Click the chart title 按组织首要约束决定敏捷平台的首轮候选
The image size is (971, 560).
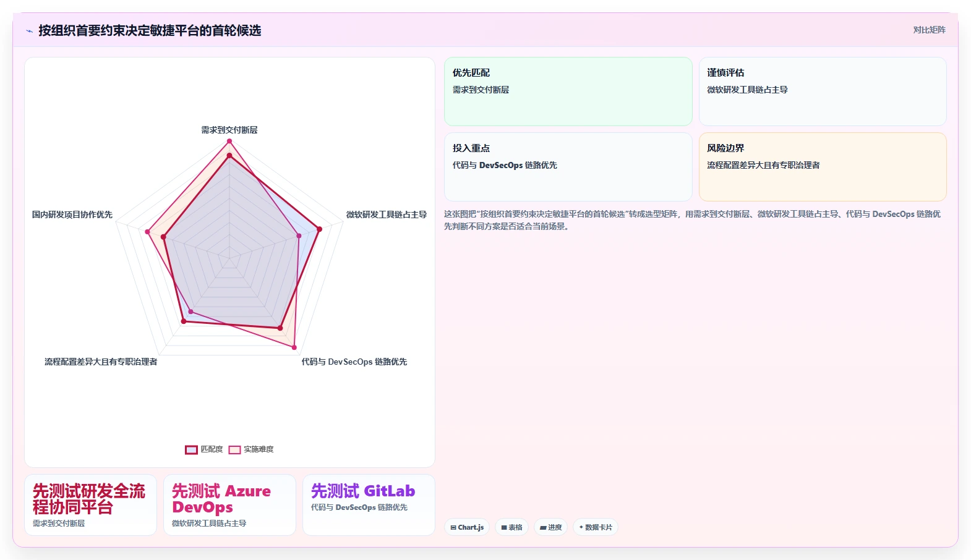pyautogui.click(x=150, y=30)
